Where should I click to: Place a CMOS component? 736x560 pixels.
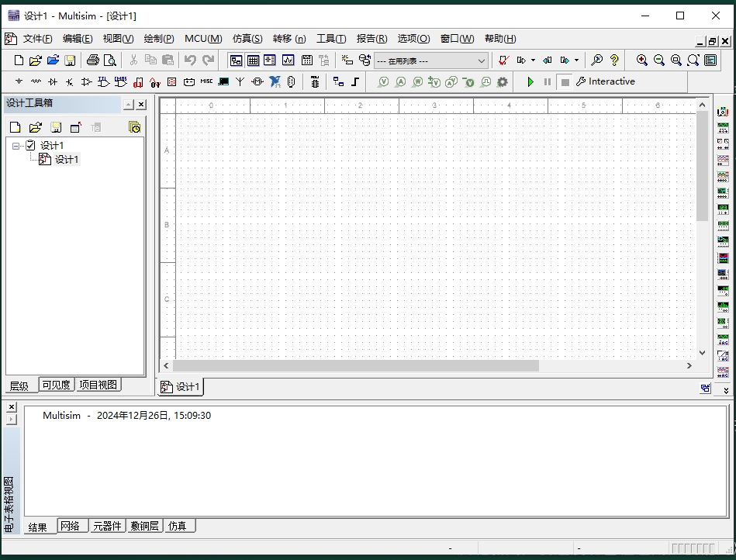click(121, 81)
